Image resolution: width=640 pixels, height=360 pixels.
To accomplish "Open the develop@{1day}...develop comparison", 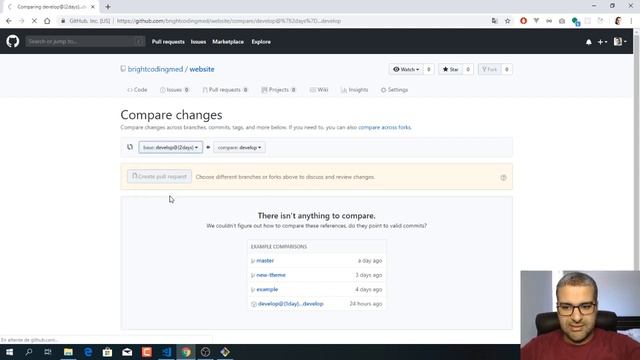I will (291, 304).
